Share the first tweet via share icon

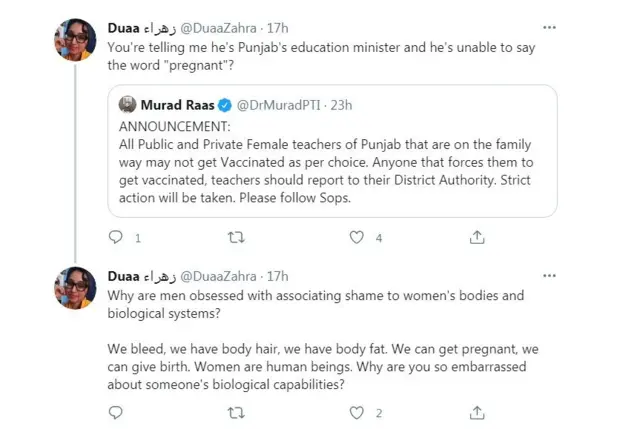[x=478, y=238]
